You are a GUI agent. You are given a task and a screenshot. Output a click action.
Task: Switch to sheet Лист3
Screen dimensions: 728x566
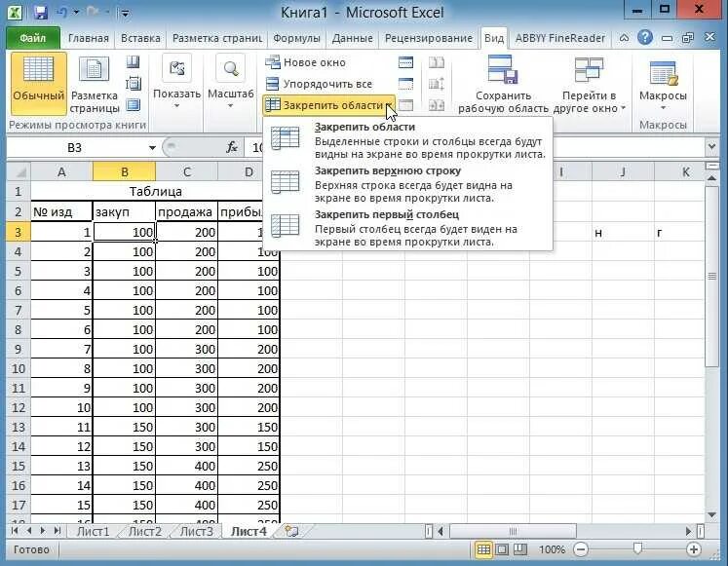tap(197, 531)
